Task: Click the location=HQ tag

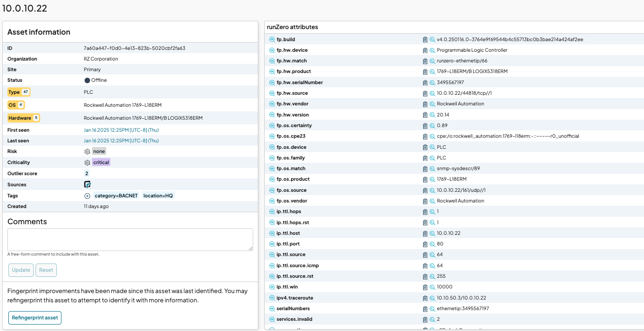Action: pyautogui.click(x=158, y=196)
